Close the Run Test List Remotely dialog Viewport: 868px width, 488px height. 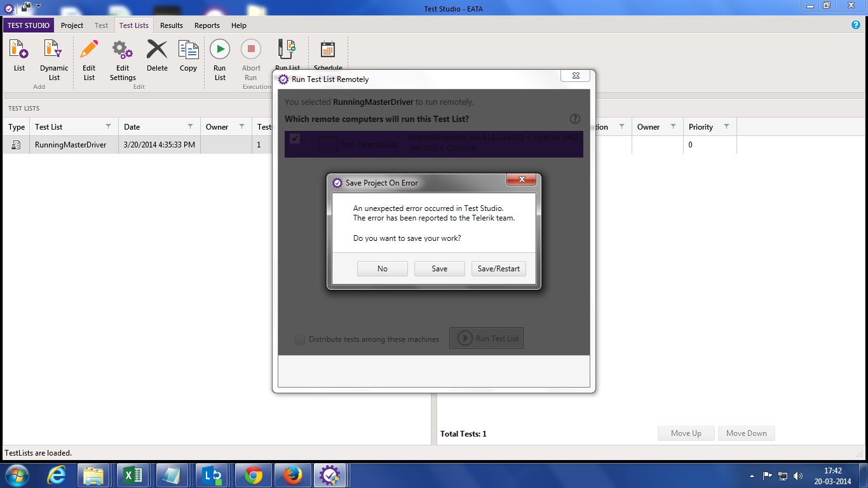pos(576,76)
